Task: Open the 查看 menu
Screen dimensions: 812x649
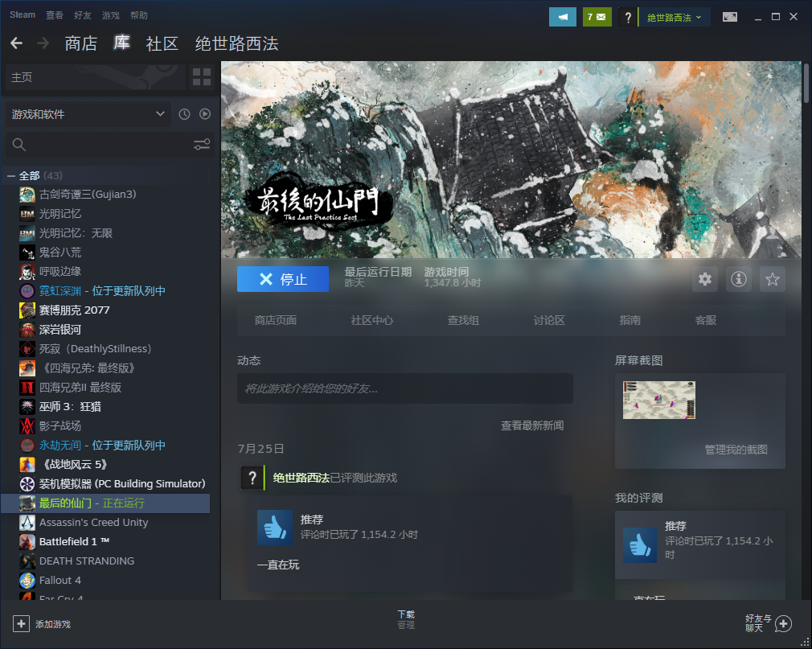Action: click(x=55, y=15)
